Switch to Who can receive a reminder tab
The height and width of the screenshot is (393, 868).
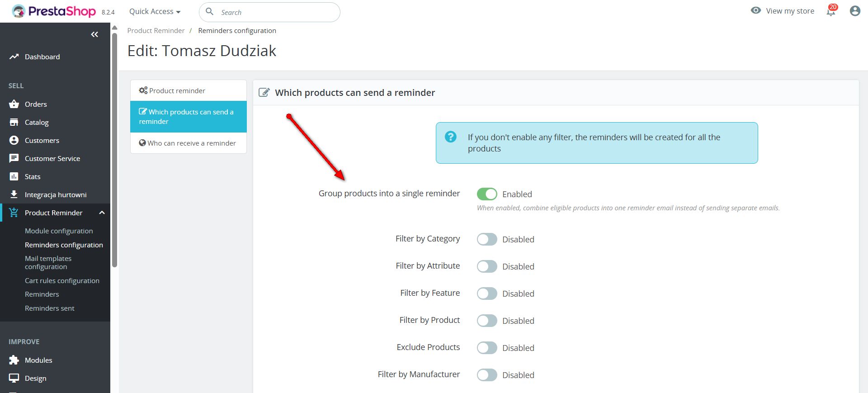coord(188,143)
